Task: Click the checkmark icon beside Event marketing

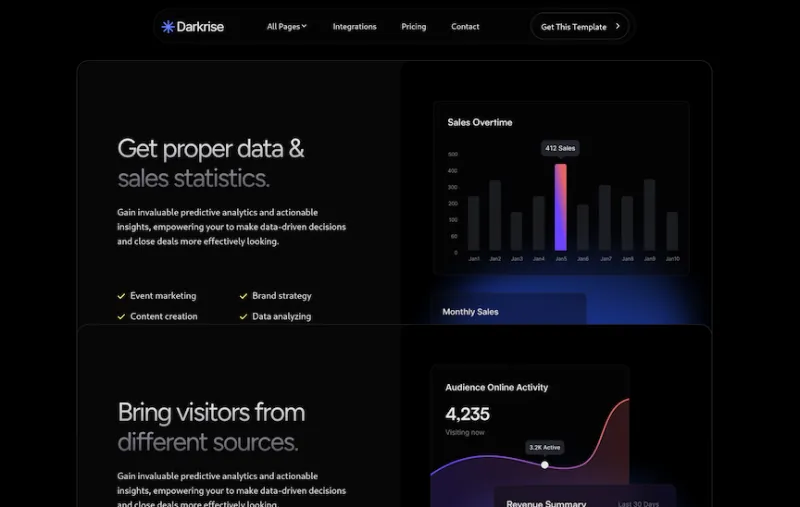Action: [121, 296]
